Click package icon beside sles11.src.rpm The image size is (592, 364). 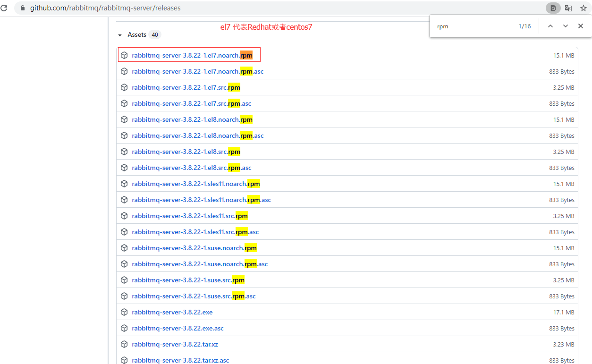pos(124,216)
